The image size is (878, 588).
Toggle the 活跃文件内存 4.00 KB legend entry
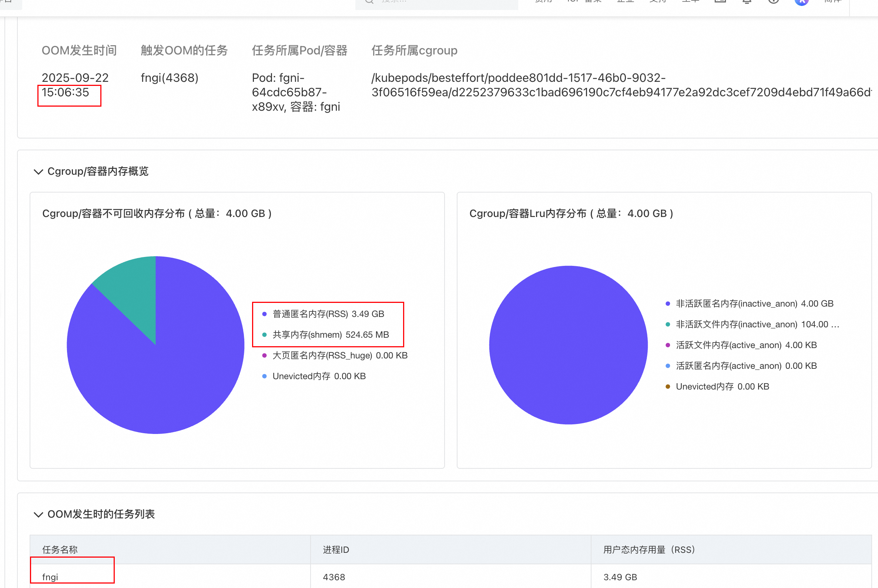(746, 345)
